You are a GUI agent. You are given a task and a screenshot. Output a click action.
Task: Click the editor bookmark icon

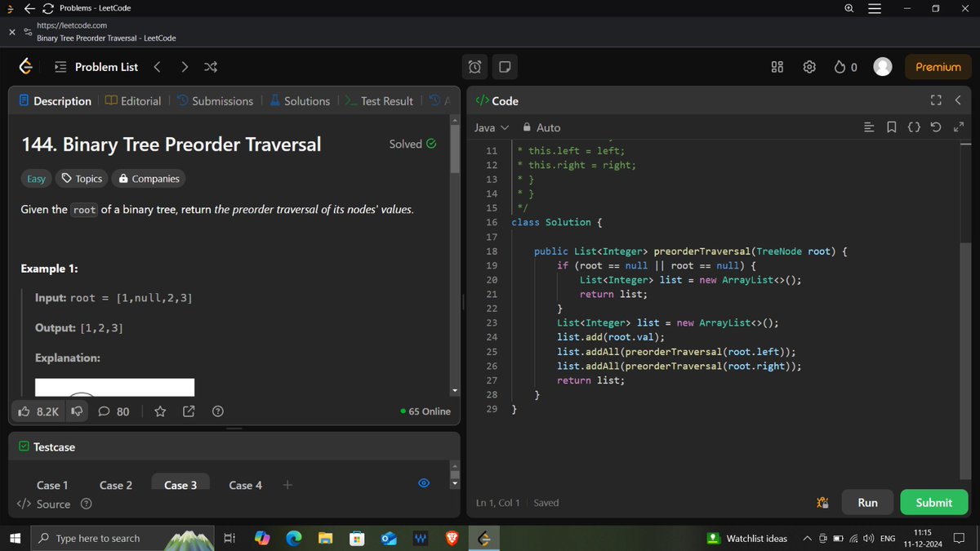tap(892, 127)
